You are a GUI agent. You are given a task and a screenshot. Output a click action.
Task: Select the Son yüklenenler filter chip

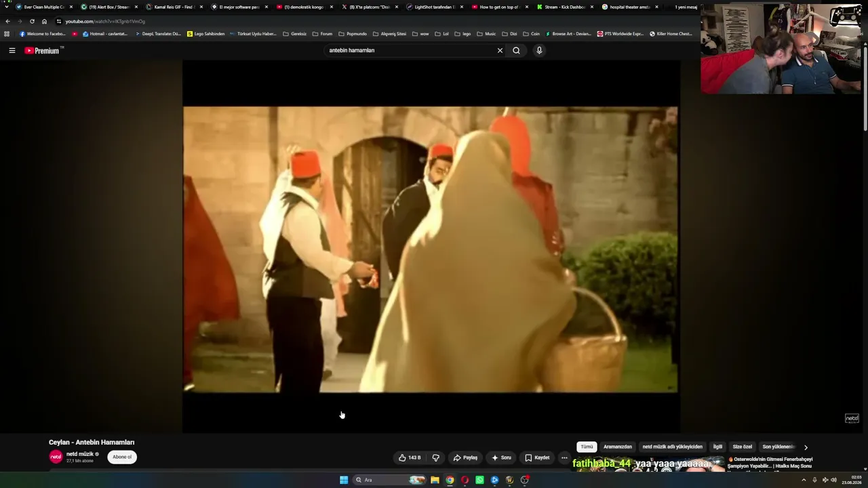pyautogui.click(x=778, y=447)
